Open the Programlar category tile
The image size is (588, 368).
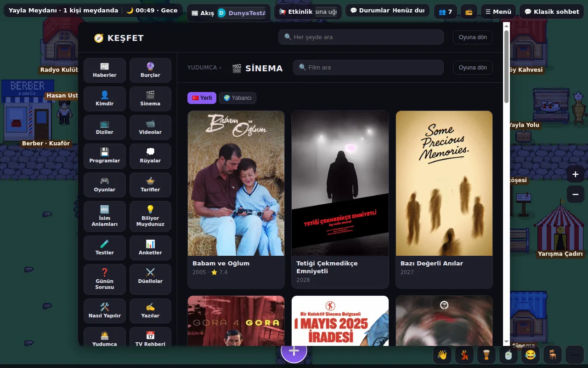[x=105, y=156]
